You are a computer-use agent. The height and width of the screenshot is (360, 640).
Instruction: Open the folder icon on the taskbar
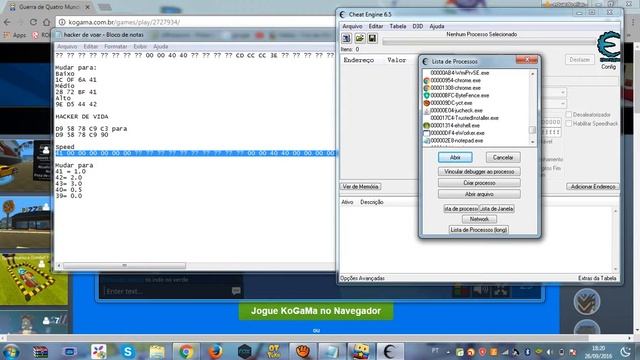[157, 351]
